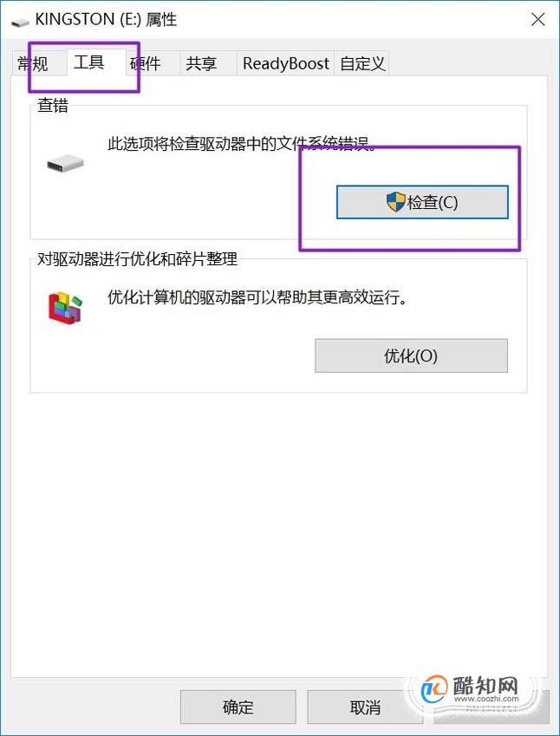Select the 工具 tab

(x=88, y=62)
